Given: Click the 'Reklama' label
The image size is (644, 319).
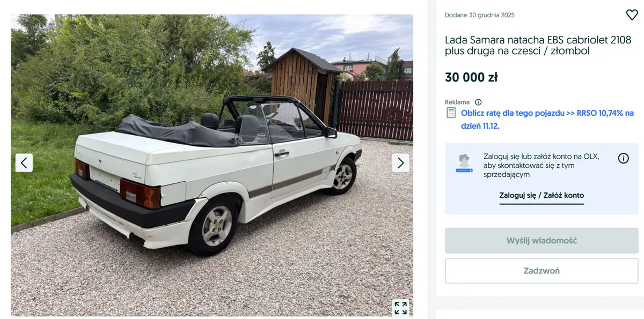Looking at the screenshot, I should coord(457,102).
